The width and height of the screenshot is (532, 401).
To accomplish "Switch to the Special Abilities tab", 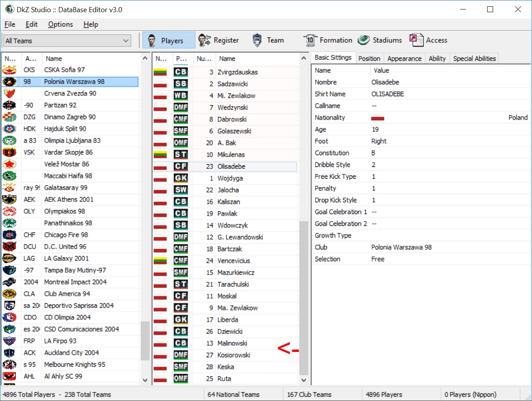I will click(474, 59).
